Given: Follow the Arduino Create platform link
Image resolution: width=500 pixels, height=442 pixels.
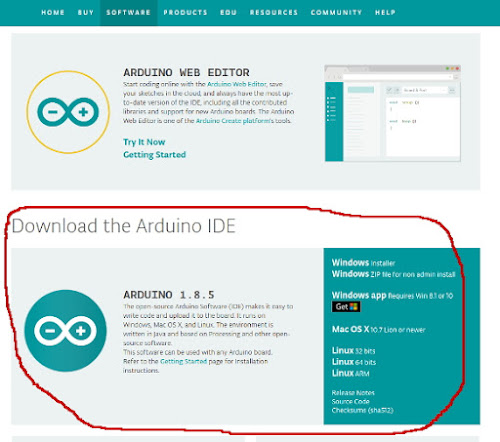Looking at the screenshot, I should 234,121.
